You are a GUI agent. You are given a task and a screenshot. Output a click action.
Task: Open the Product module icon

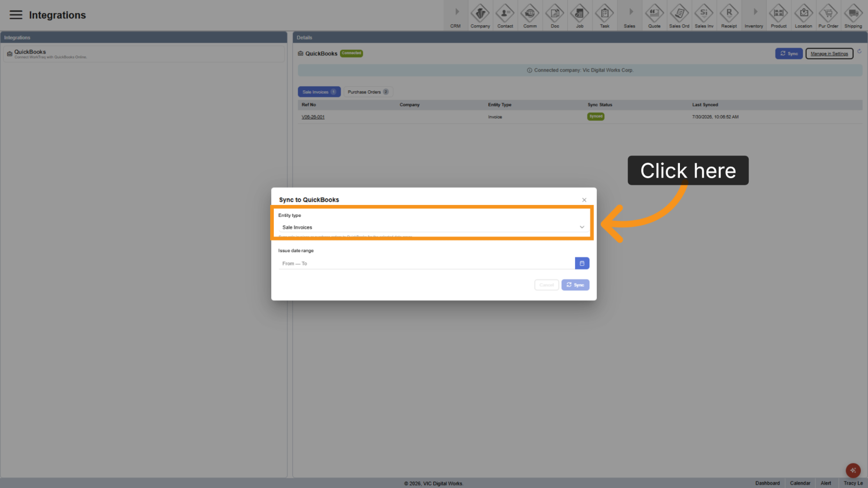point(779,15)
